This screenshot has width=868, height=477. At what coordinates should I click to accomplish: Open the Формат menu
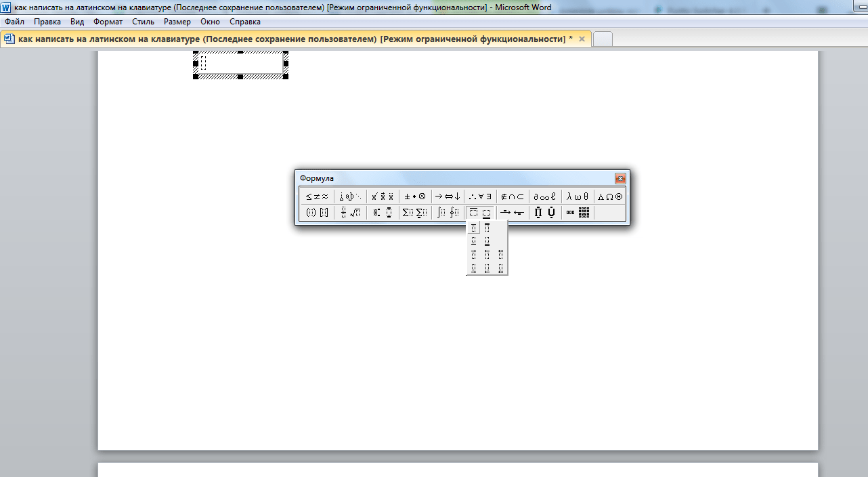tap(108, 22)
